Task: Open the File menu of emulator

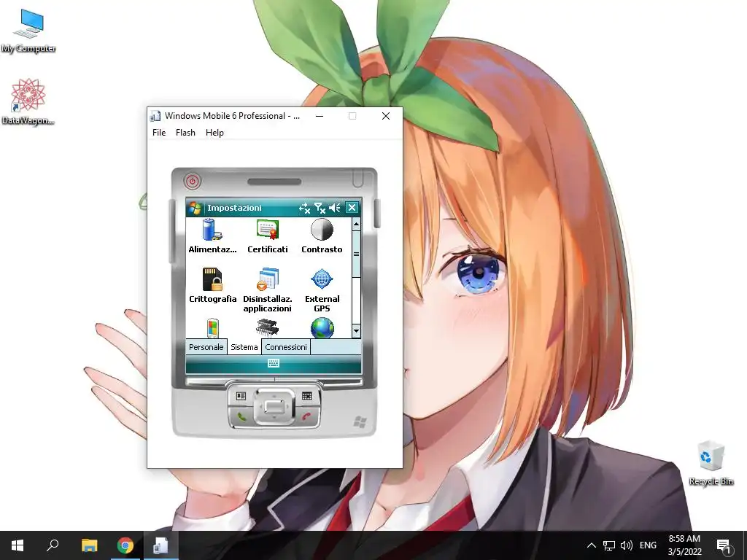Action: click(x=159, y=133)
